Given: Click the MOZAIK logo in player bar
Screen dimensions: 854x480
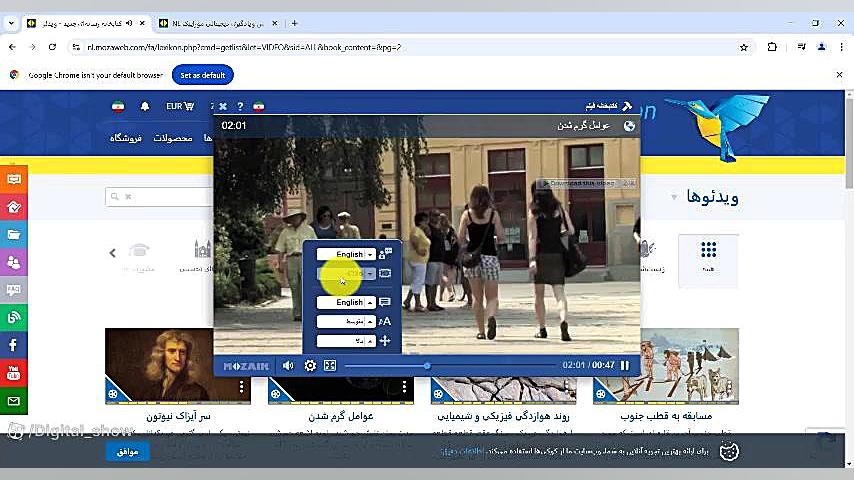Looking at the screenshot, I should (246, 366).
